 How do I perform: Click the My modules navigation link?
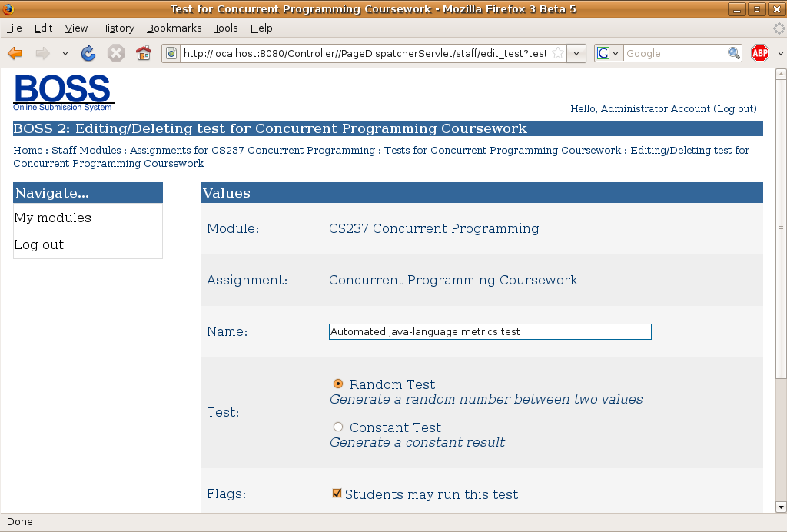(x=52, y=218)
